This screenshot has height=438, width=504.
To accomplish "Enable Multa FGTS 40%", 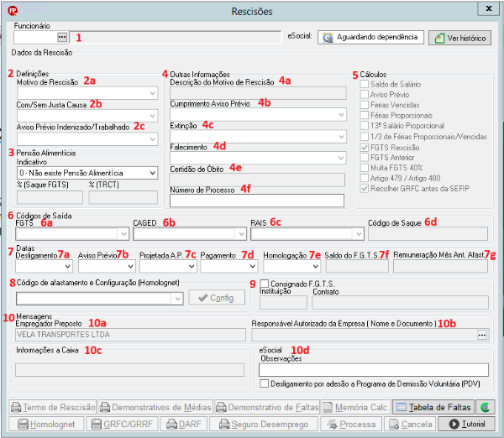I will tap(365, 168).
